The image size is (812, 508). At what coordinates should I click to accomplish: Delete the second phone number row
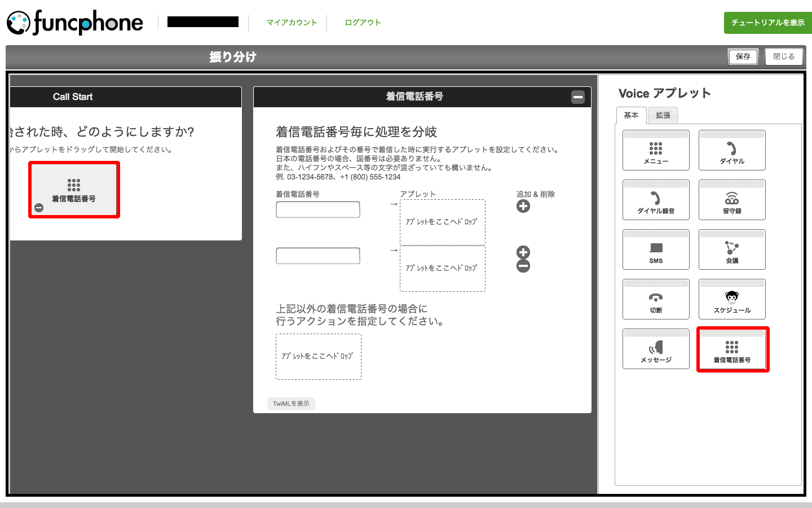(x=523, y=266)
